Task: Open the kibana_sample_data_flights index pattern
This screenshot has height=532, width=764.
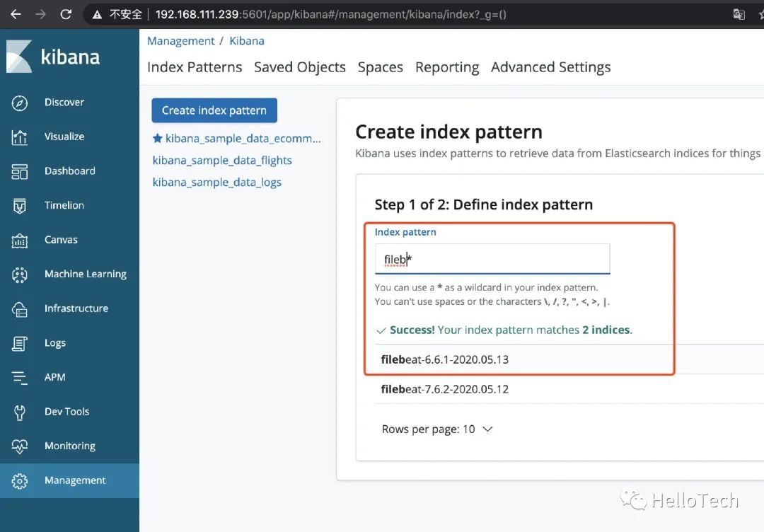Action: click(222, 161)
